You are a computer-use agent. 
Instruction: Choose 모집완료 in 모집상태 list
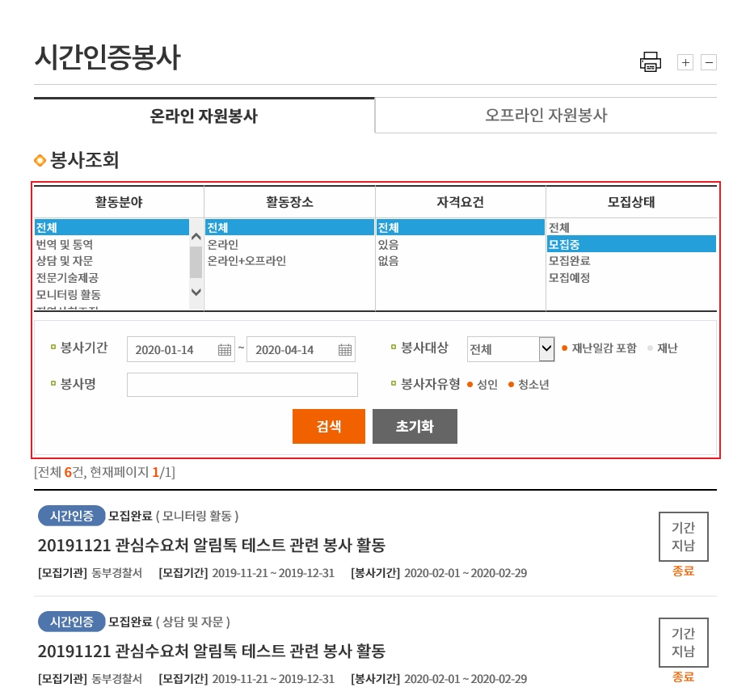(569, 261)
